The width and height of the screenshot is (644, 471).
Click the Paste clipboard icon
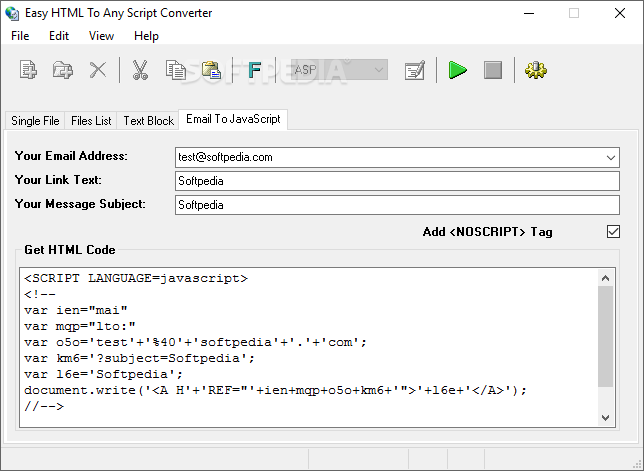coord(211,70)
